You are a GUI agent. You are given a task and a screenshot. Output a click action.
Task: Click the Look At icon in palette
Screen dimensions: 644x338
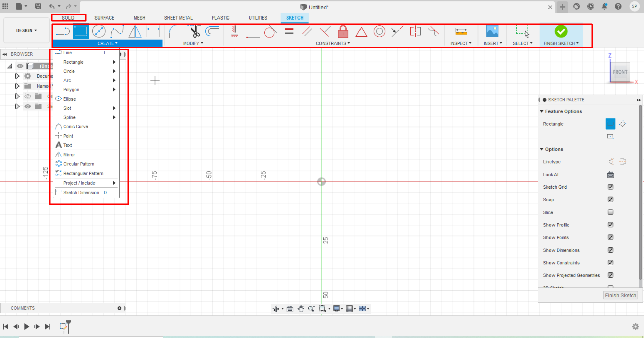[x=610, y=175]
